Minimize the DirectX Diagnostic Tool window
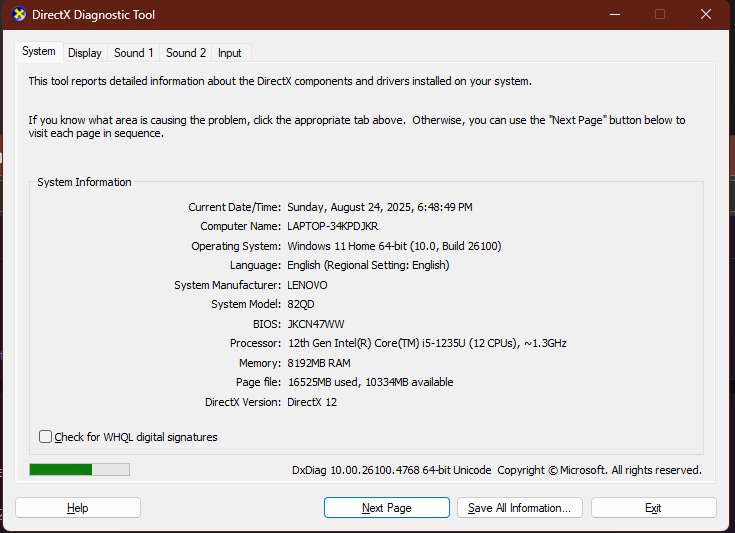735x533 pixels. pos(615,15)
